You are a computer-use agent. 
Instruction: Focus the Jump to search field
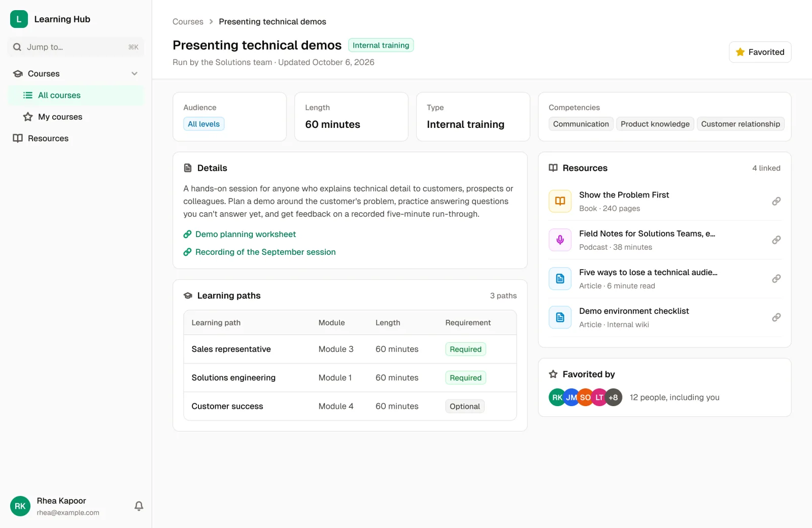(76, 47)
